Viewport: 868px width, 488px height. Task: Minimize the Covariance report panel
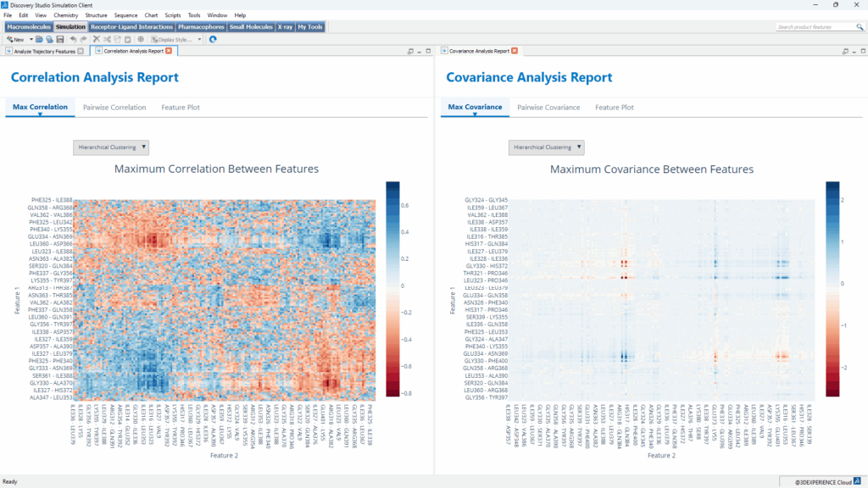854,51
